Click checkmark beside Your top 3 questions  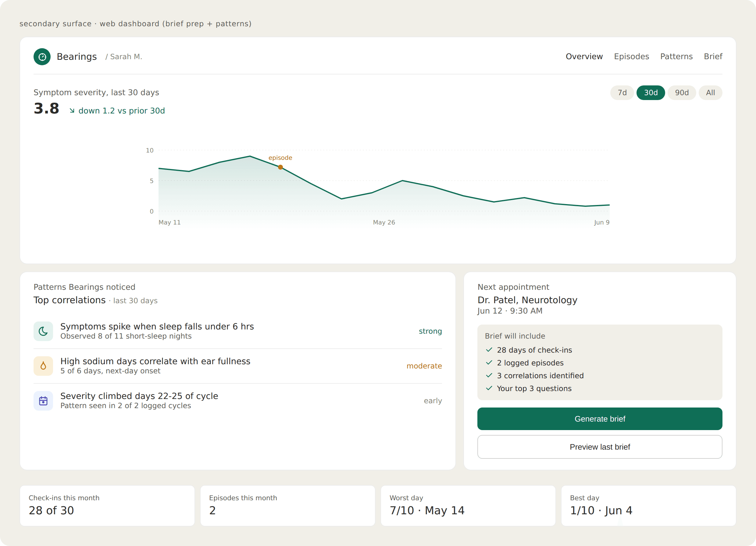pos(489,388)
